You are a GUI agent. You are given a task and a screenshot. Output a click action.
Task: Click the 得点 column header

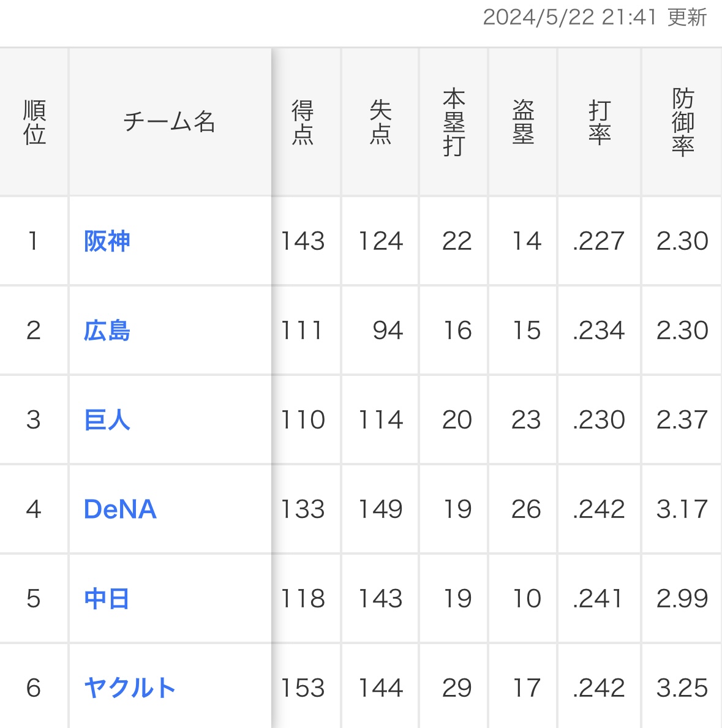(303, 122)
